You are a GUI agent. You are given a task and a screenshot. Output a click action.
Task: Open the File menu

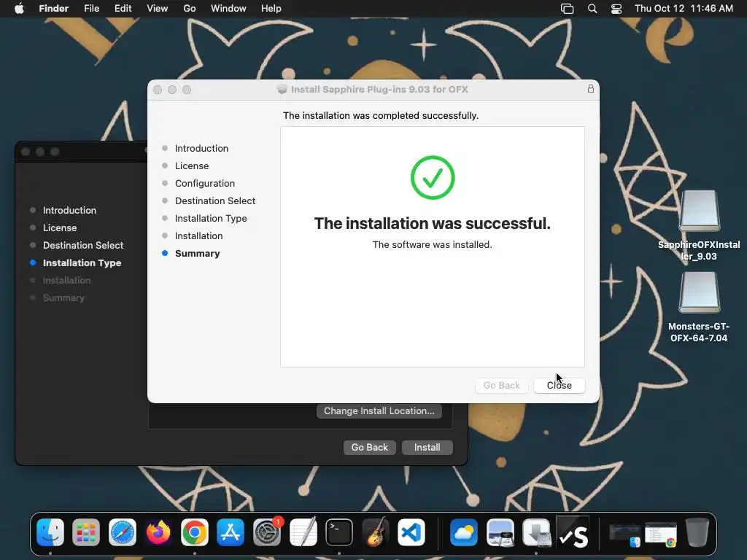pos(91,9)
